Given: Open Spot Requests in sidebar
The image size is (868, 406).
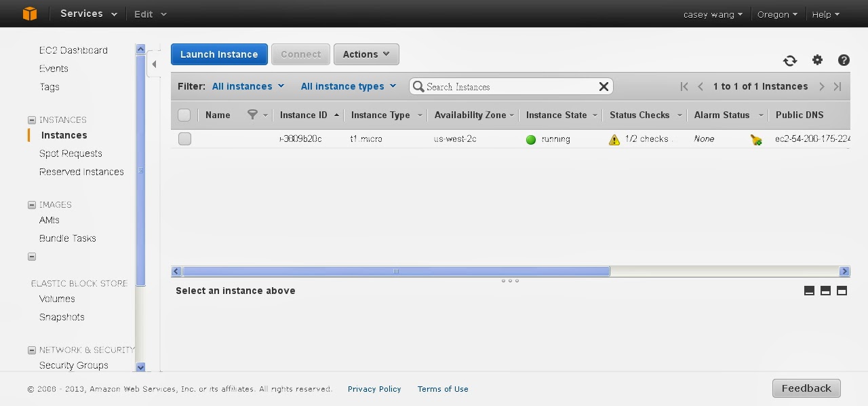Looking at the screenshot, I should (x=71, y=153).
